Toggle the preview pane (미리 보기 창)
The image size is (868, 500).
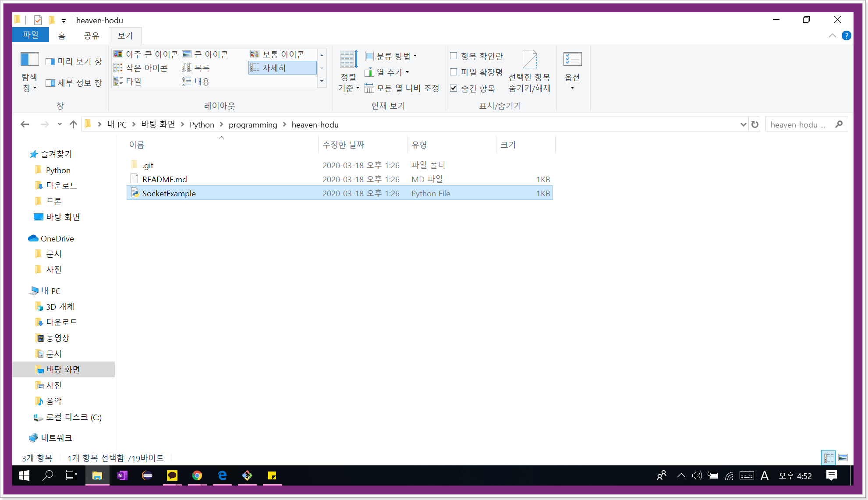click(74, 61)
